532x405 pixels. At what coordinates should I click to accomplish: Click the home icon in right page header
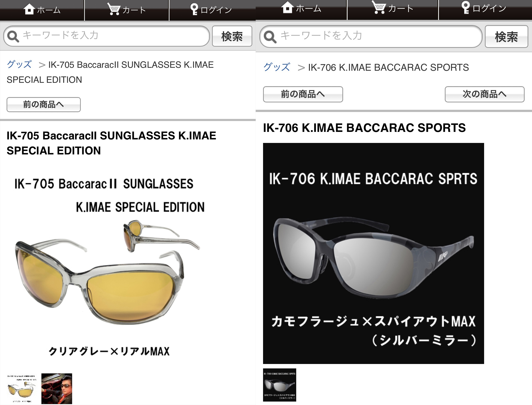(x=287, y=7)
